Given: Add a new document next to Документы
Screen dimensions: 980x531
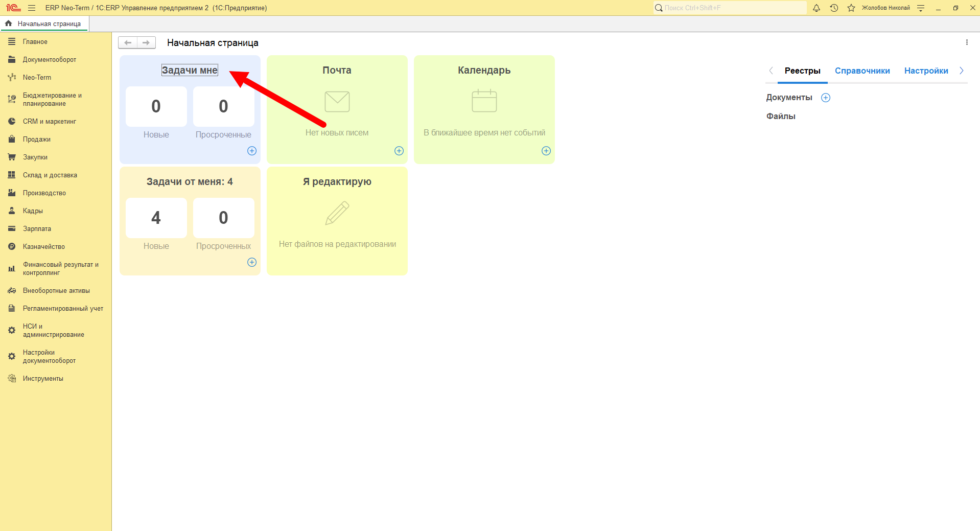Looking at the screenshot, I should tap(826, 98).
